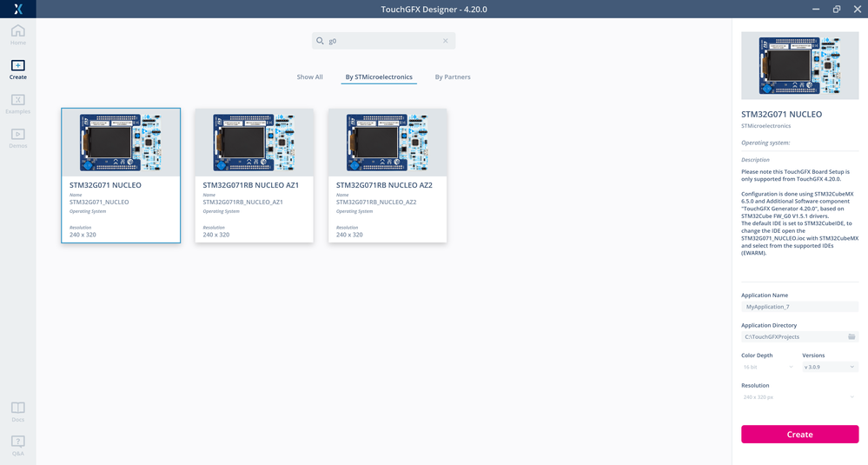Select the STM32G071RB NUCLEO AZ1 card
Image resolution: width=868 pixels, height=465 pixels.
(254, 176)
